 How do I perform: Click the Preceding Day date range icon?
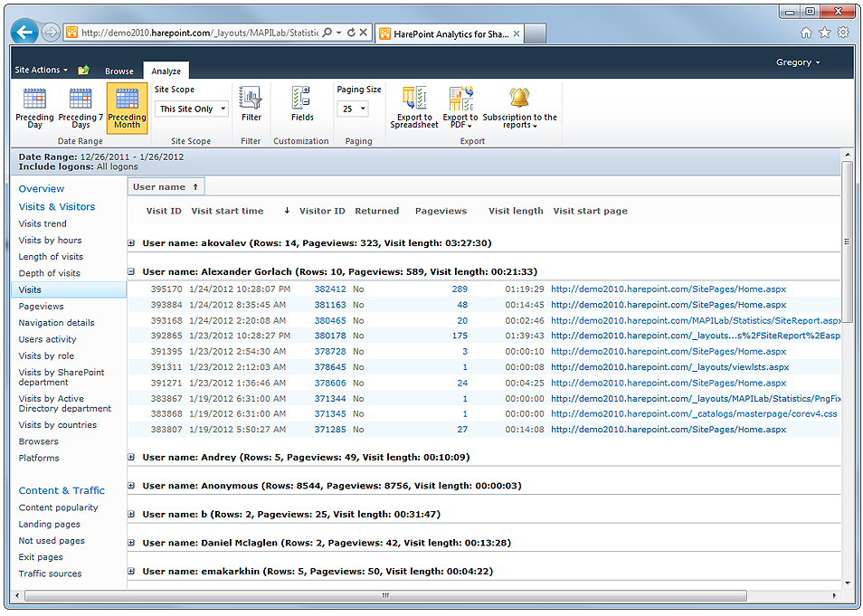tap(34, 108)
